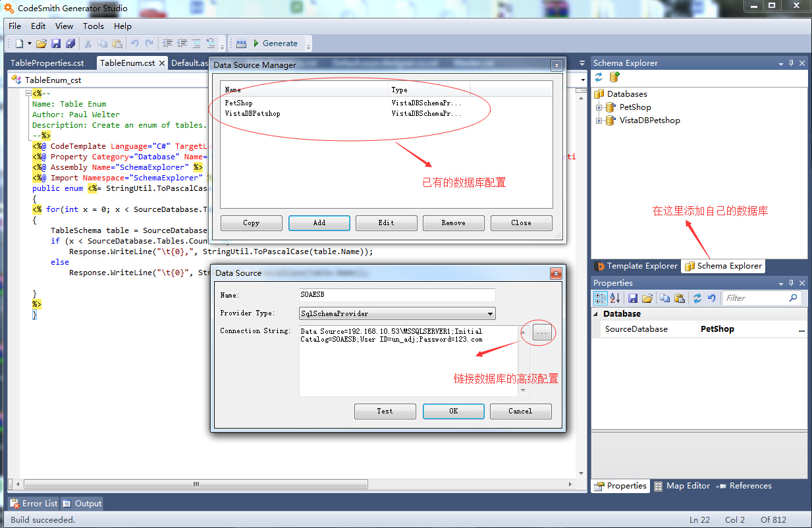Sort properties alphabetically
The image size is (812, 528).
click(x=614, y=298)
